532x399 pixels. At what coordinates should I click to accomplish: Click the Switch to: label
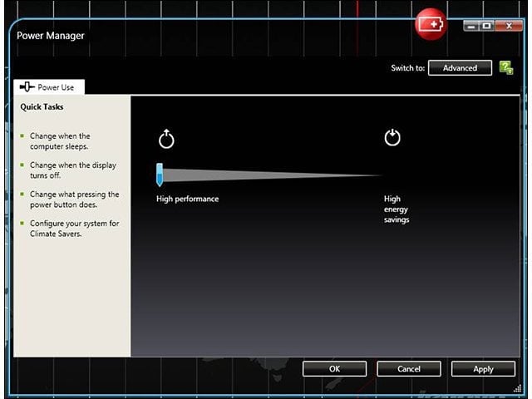point(407,68)
